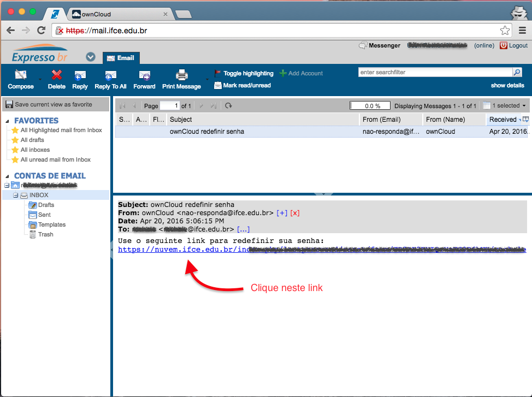
Task: Open a new browser tab
Action: [184, 14]
